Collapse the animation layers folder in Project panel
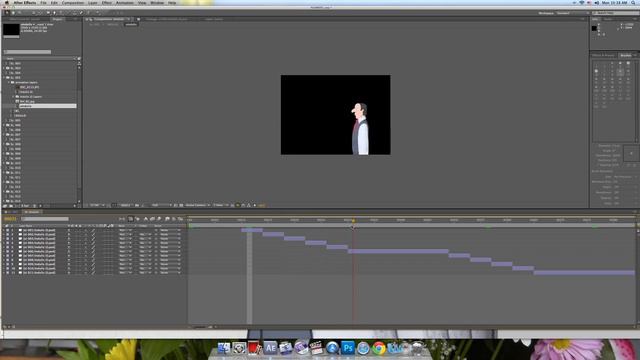Viewport: 640px width, 360px height. pos(9,82)
